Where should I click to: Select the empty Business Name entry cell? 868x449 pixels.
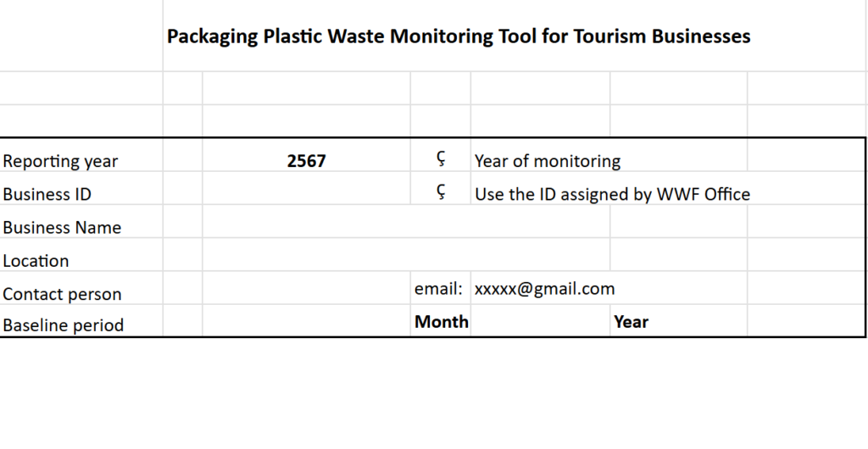pyautogui.click(x=405, y=227)
